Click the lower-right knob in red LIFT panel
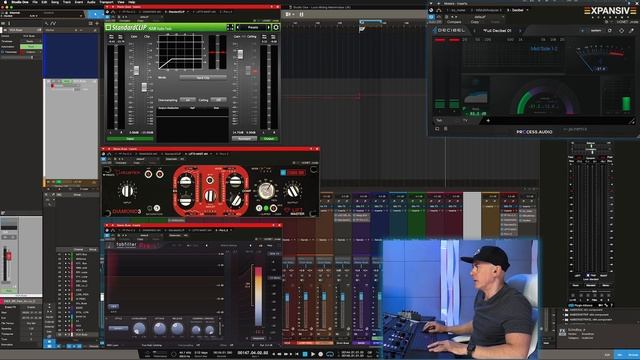Viewport: 640px width, 360px height. [236, 200]
